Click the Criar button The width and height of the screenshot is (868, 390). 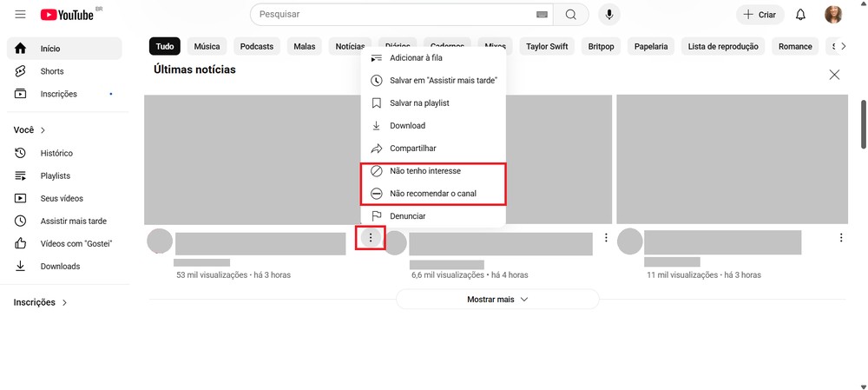pyautogui.click(x=760, y=15)
